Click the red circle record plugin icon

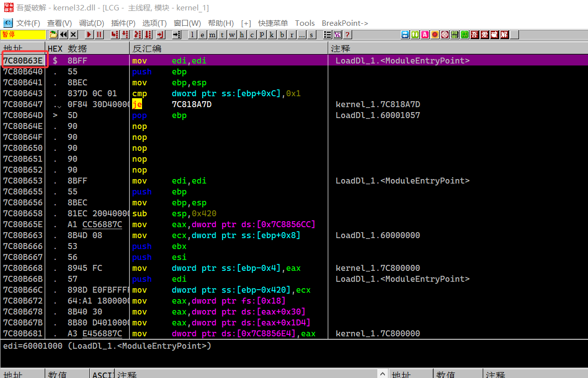point(435,35)
